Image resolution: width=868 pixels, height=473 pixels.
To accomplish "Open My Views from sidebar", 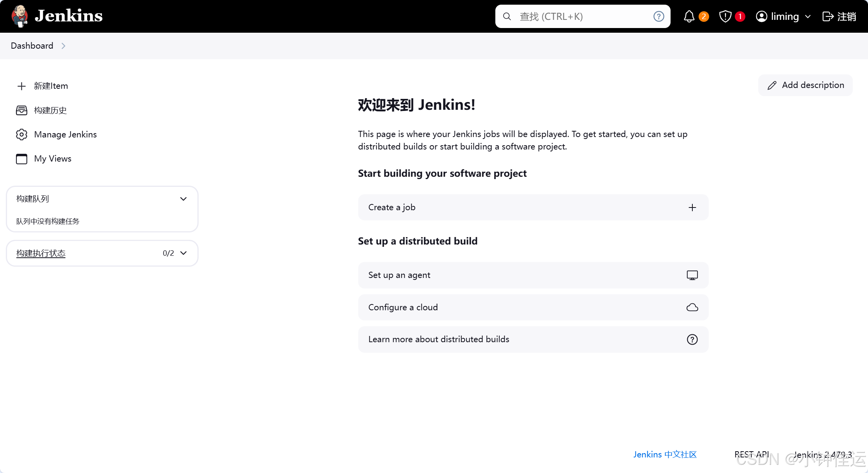I will click(53, 158).
